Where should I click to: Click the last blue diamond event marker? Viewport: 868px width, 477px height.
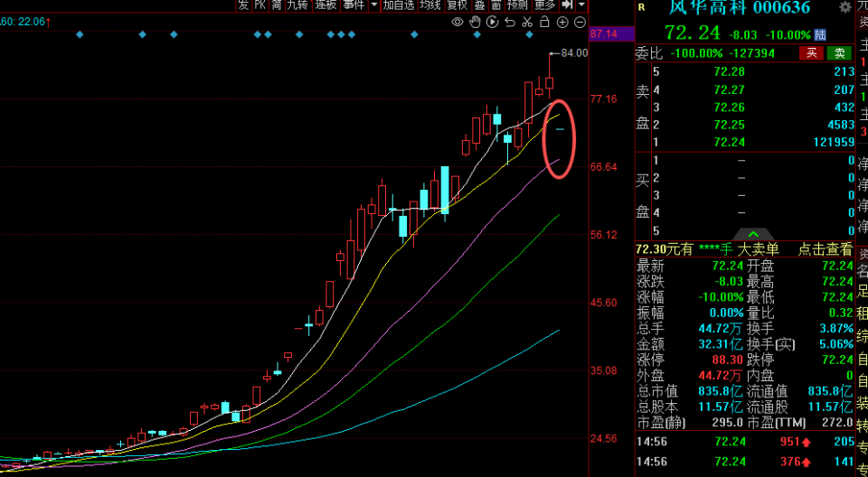click(x=529, y=34)
